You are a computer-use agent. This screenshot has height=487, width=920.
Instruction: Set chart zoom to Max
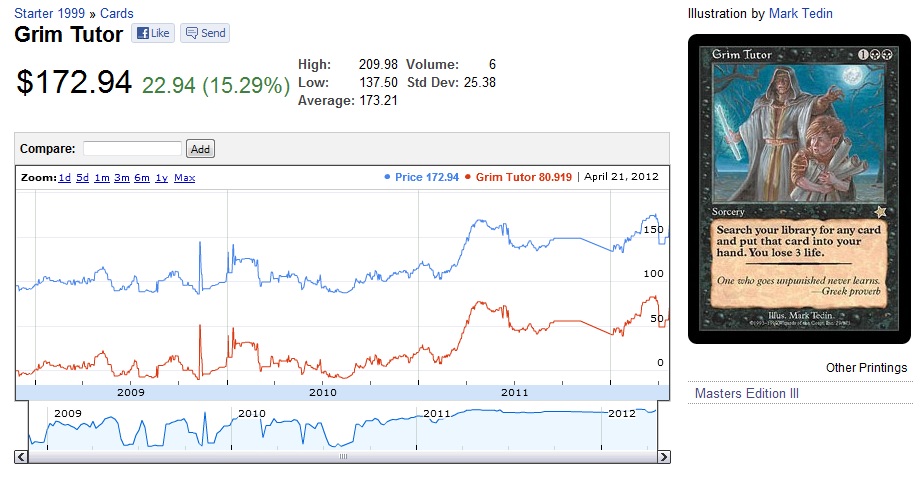coord(185,178)
